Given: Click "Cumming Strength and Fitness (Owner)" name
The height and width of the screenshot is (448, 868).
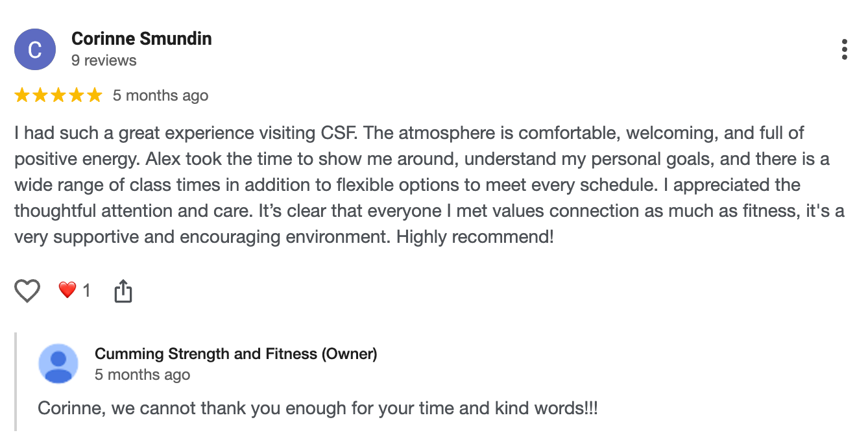Looking at the screenshot, I should tap(235, 354).
